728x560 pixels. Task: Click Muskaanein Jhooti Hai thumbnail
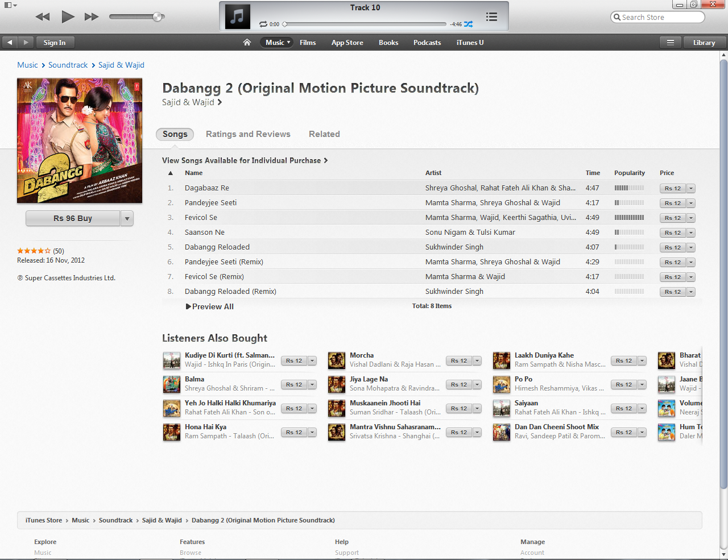pyautogui.click(x=337, y=408)
